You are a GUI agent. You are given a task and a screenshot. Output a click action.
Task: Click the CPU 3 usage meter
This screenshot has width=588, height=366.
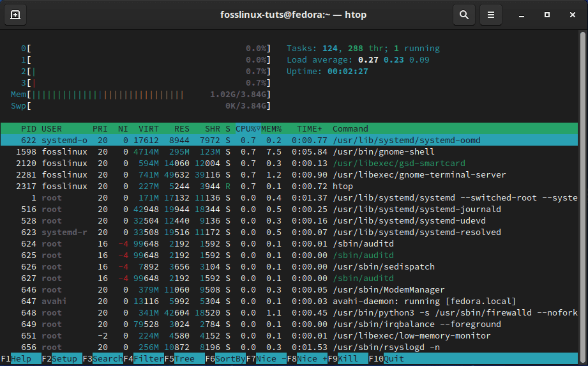[146, 83]
